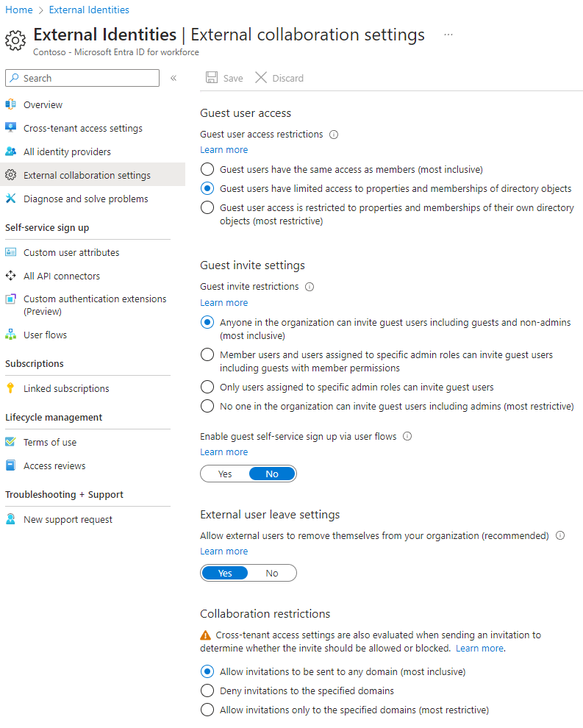
Task: Open All API connectors
Action: 65,276
